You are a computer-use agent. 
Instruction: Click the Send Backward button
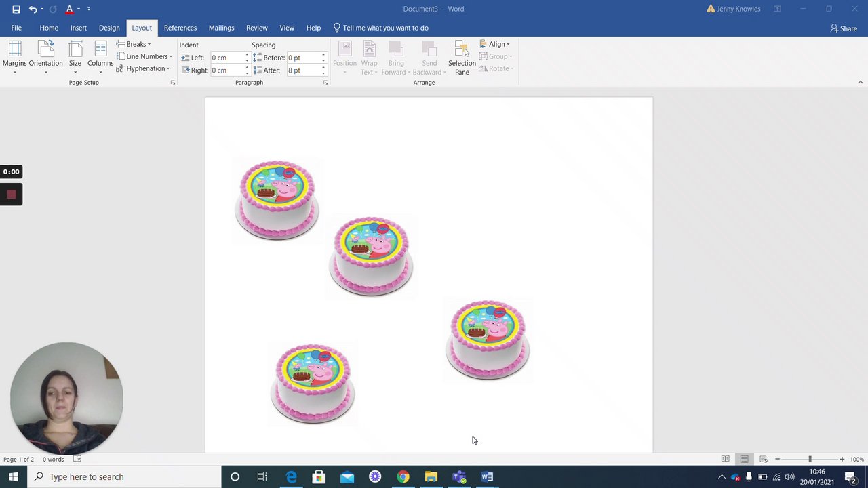[429, 58]
